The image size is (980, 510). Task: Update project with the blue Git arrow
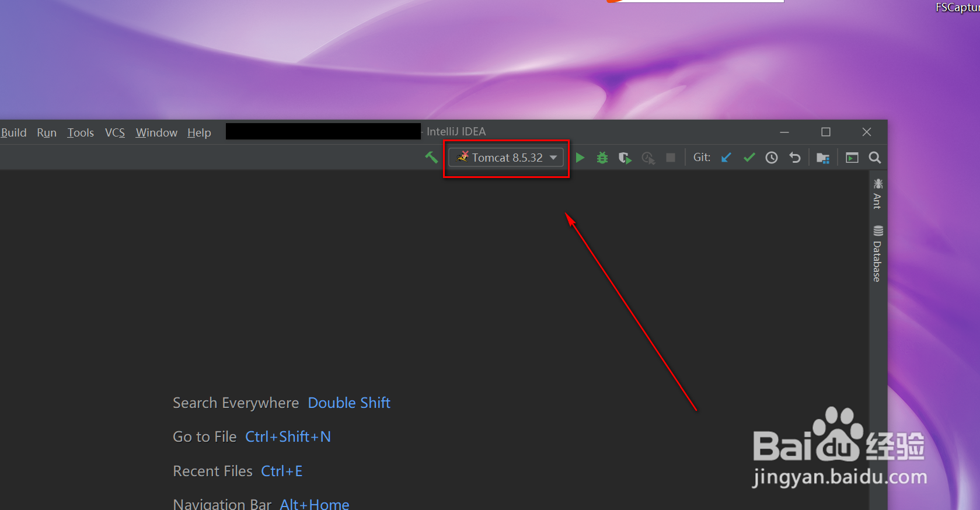point(726,158)
